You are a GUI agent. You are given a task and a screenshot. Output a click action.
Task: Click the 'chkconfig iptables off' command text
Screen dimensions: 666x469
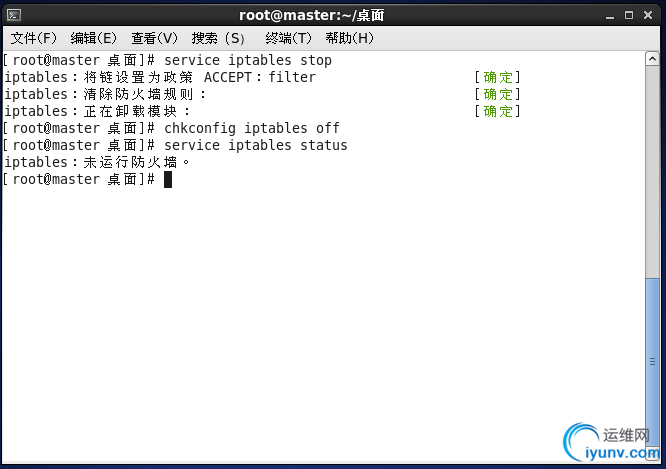[x=252, y=128]
